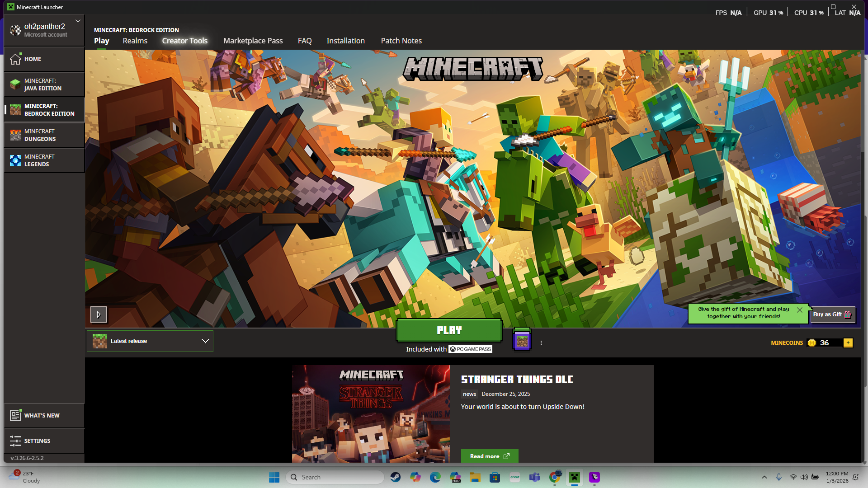Screen dimensions: 868x488
Task: Open Minecraft Java Edition from sidebar
Action: click(x=43, y=84)
